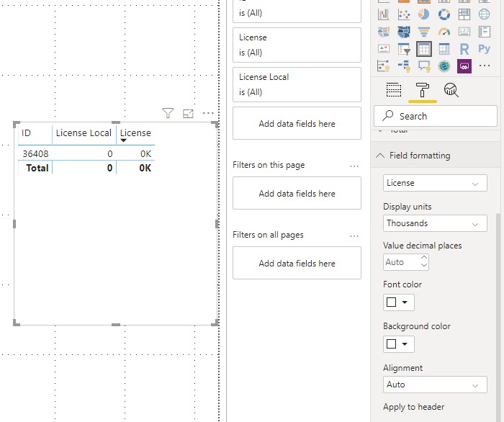Click the Value decimal places field
Screen dimensions: 504x422
(402, 262)
